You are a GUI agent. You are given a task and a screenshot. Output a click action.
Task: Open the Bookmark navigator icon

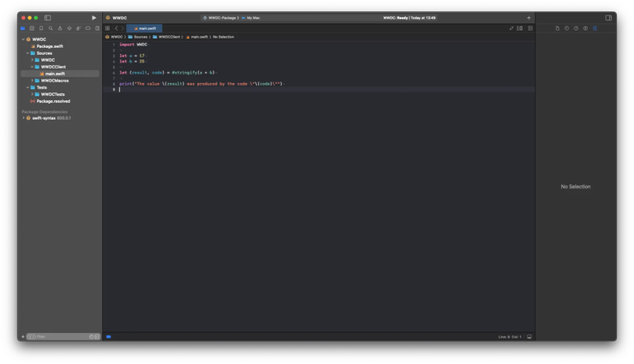click(x=41, y=28)
